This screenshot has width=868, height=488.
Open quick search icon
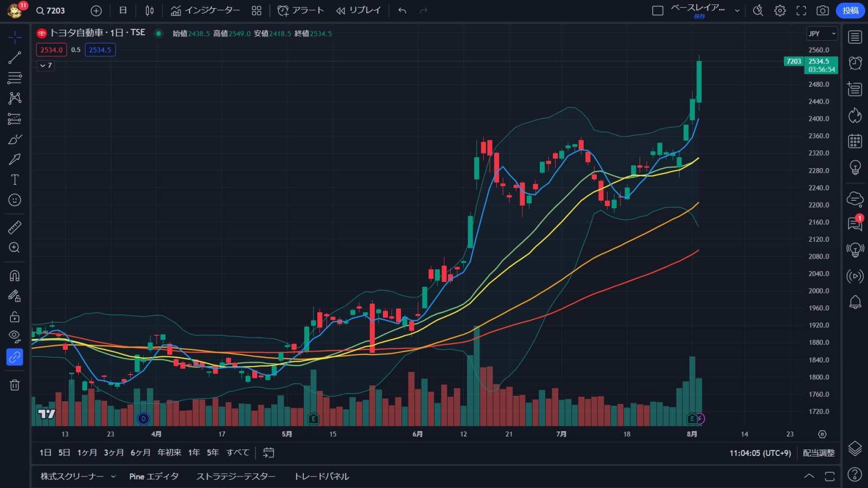click(x=758, y=10)
